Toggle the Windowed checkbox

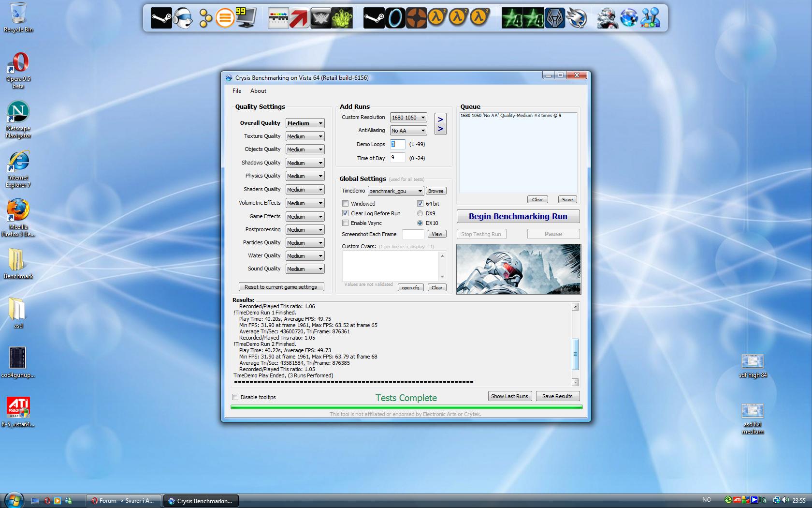point(345,204)
